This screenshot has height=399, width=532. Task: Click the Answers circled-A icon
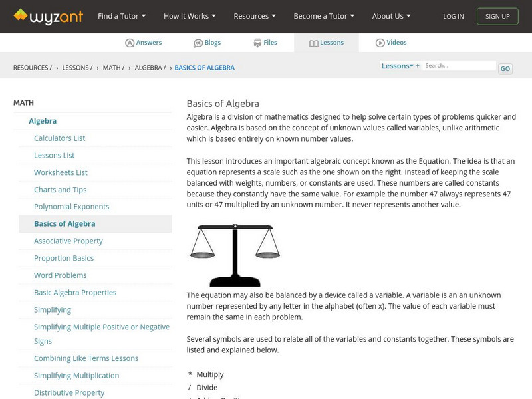[129, 42]
